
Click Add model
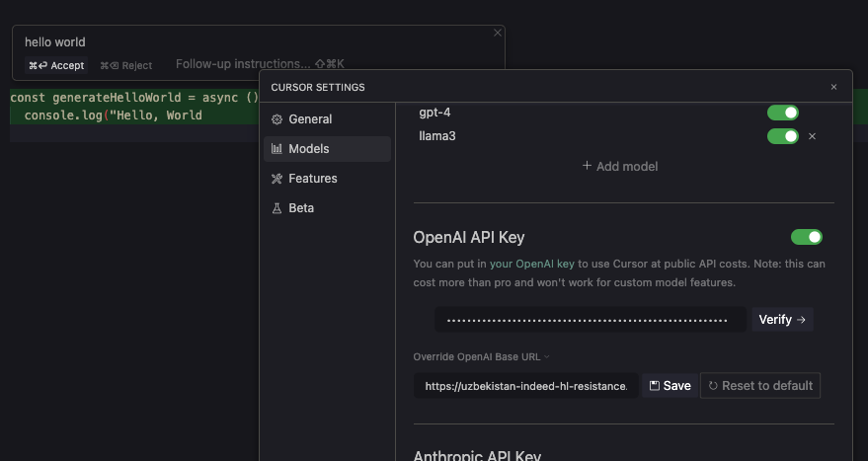pos(620,166)
